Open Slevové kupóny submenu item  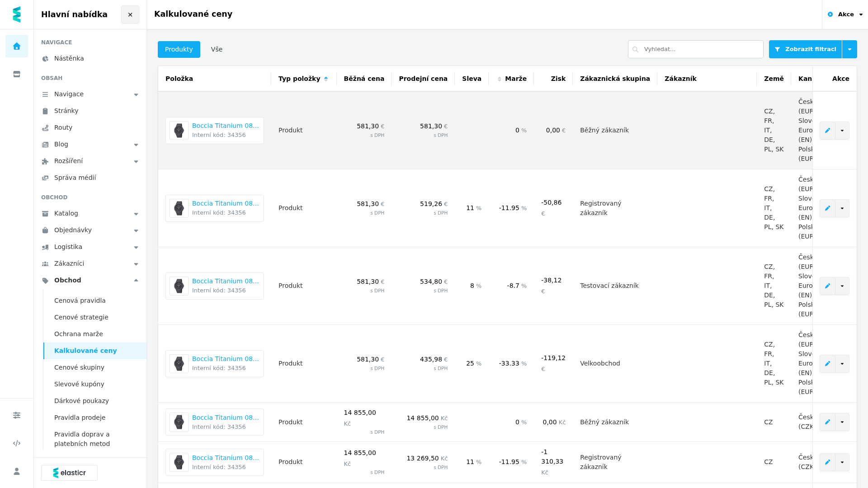point(95,384)
